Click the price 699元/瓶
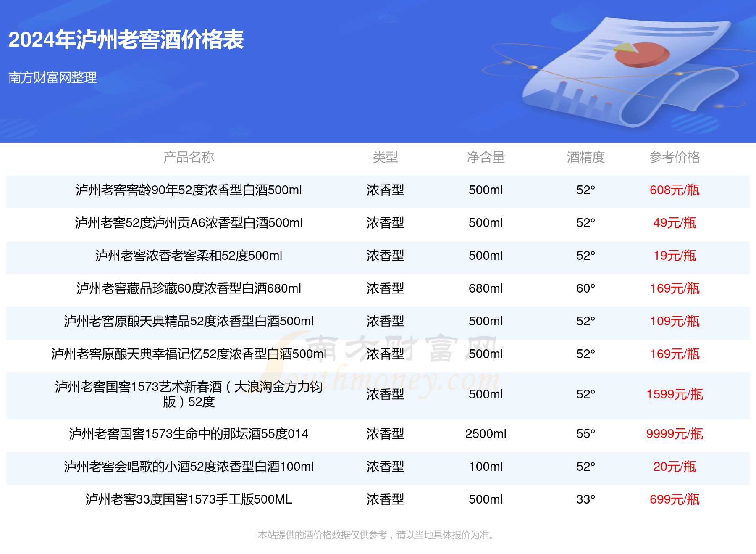Image resolution: width=756 pixels, height=554 pixels. coord(675,499)
